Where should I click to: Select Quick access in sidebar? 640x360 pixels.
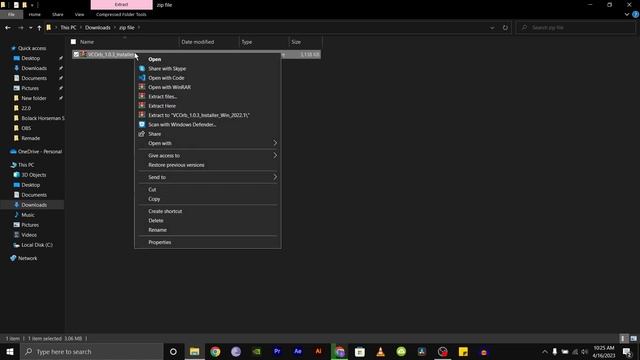pos(32,48)
